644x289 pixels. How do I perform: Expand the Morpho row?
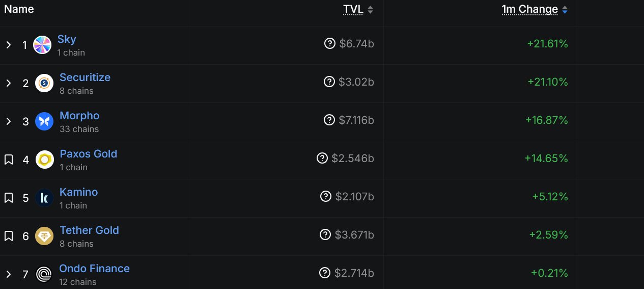(x=9, y=121)
